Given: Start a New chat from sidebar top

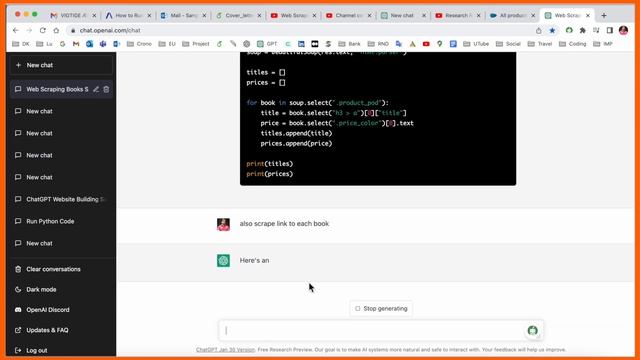Looking at the screenshot, I should tap(61, 65).
